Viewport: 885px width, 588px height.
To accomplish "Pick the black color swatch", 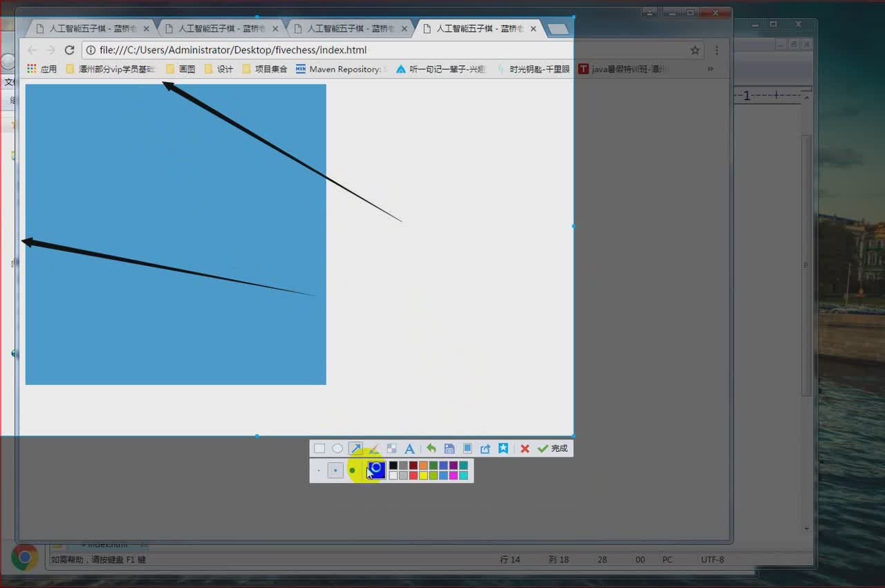I will pyautogui.click(x=393, y=466).
